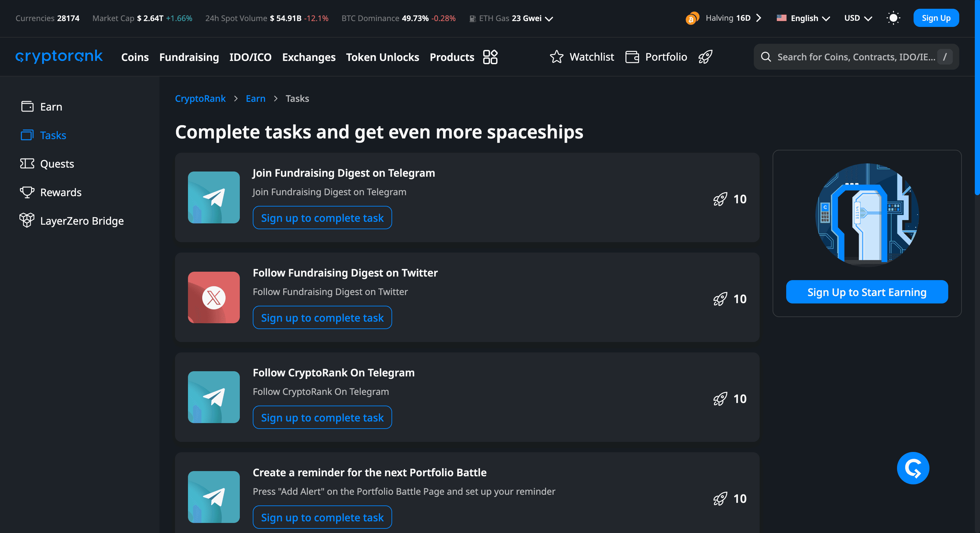Click the Join Fundraising Digest on Telegram title
This screenshot has height=533, width=980.
(344, 173)
